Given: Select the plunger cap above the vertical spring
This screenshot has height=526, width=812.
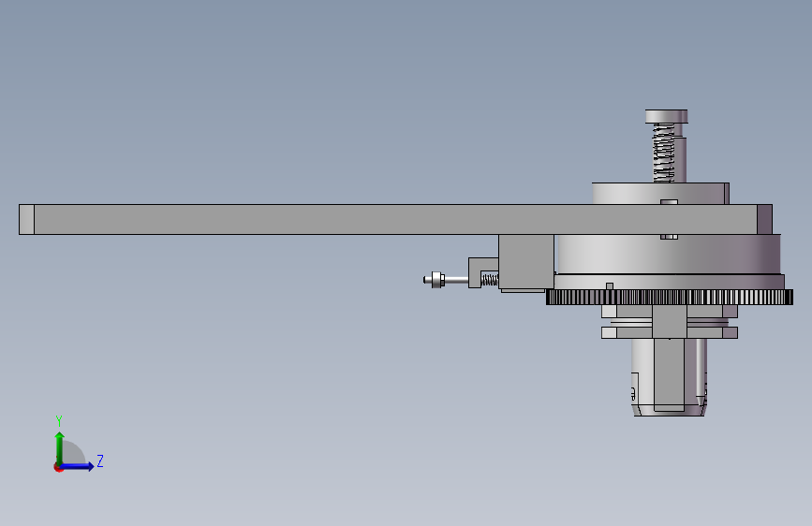Looking at the screenshot, I should click(x=667, y=116).
